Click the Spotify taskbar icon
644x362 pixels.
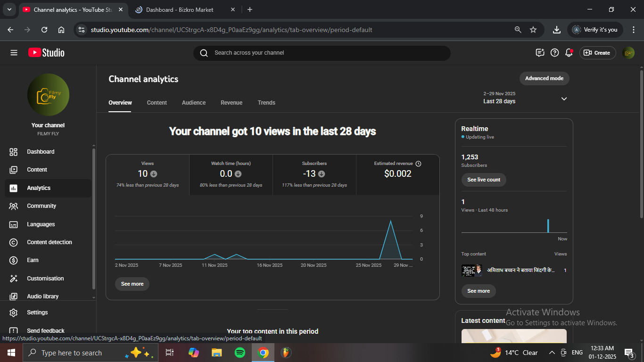pyautogui.click(x=239, y=353)
